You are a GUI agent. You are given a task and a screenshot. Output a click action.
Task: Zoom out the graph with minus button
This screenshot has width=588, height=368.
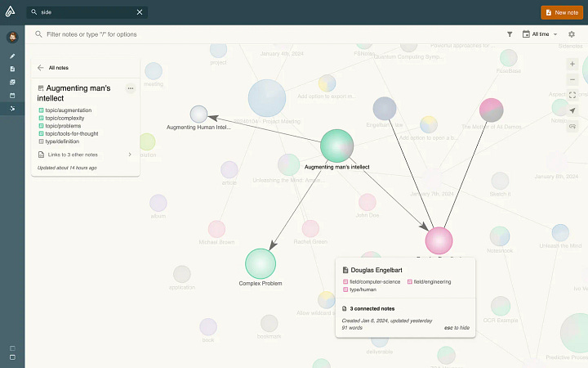click(x=572, y=79)
